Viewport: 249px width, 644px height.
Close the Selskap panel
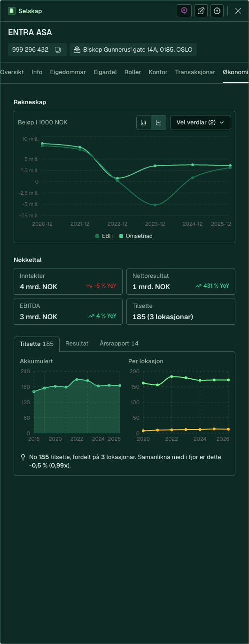pyautogui.click(x=238, y=11)
